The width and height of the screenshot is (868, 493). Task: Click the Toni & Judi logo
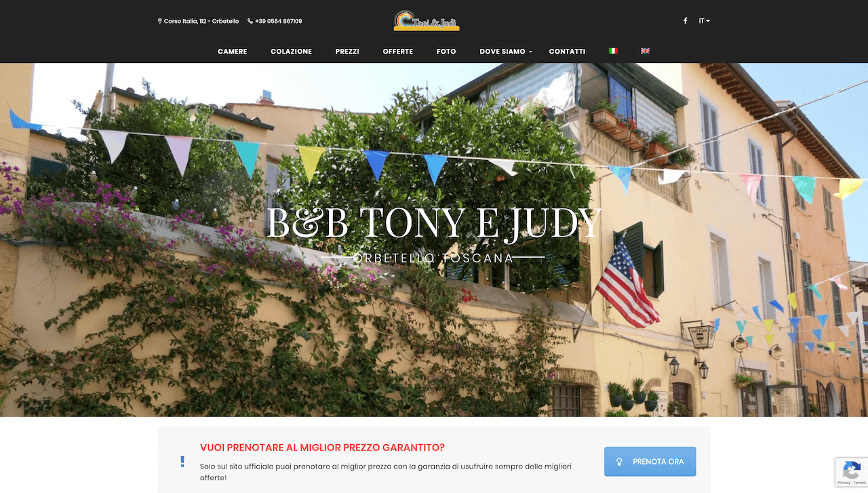coord(427,20)
